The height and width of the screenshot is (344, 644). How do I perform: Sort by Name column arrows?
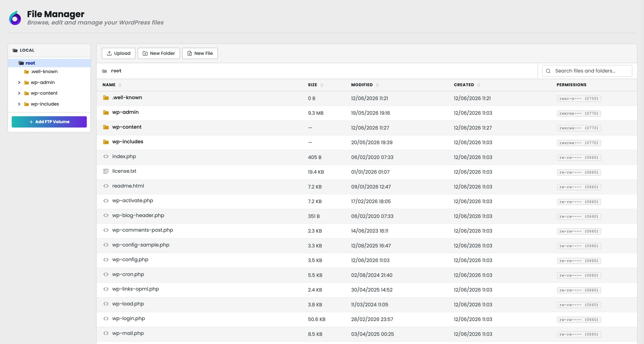coord(120,85)
